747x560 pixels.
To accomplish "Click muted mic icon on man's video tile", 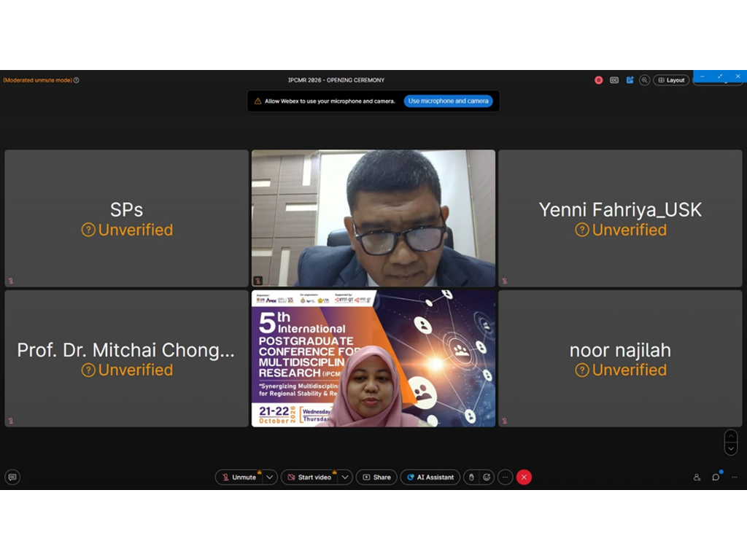I will 258,281.
